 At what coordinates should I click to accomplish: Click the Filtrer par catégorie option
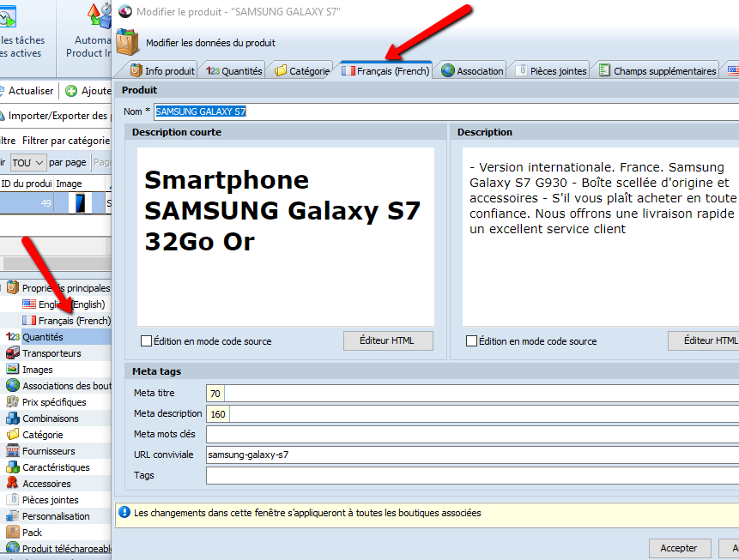click(x=66, y=141)
